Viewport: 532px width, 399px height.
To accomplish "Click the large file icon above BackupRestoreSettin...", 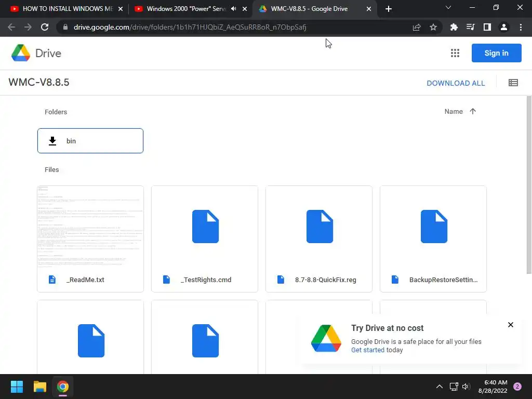I will click(434, 227).
